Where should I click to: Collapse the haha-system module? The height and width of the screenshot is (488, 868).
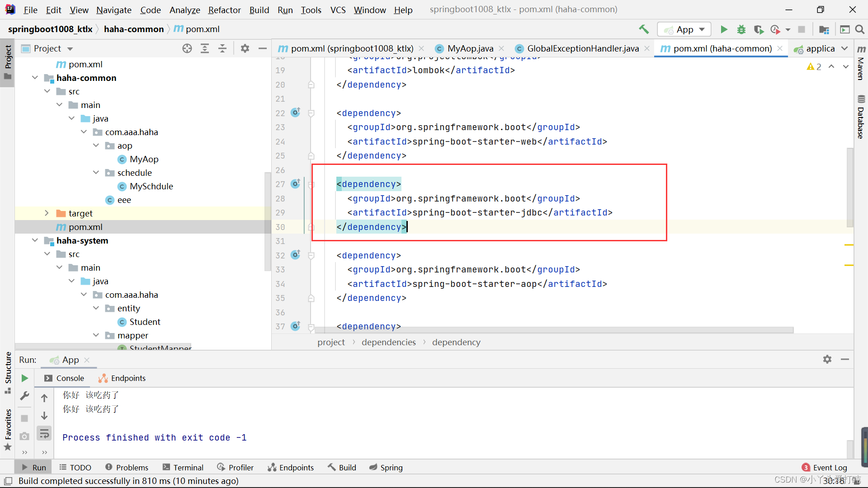click(x=35, y=240)
